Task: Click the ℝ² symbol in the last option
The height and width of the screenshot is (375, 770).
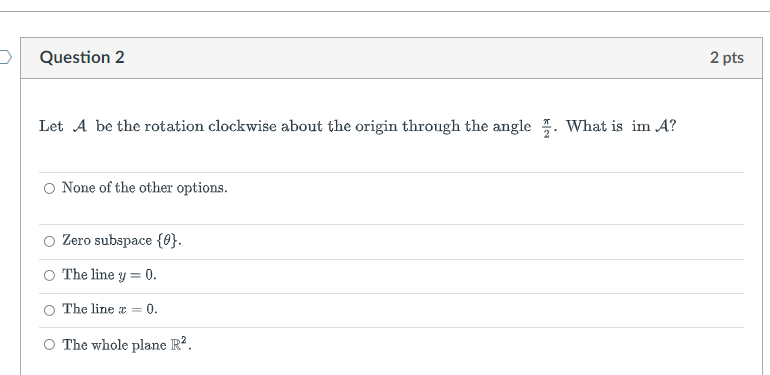Action: point(179,344)
